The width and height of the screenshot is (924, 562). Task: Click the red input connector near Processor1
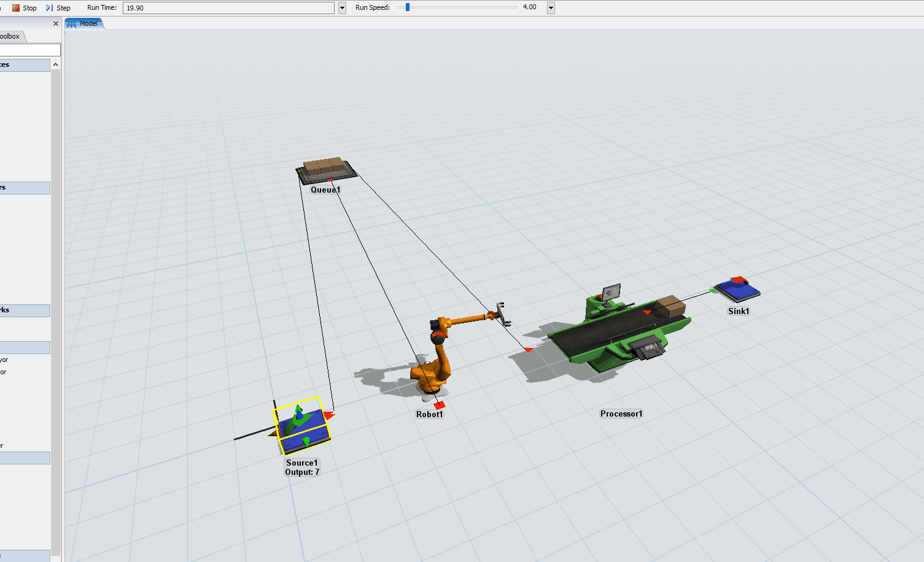[529, 350]
